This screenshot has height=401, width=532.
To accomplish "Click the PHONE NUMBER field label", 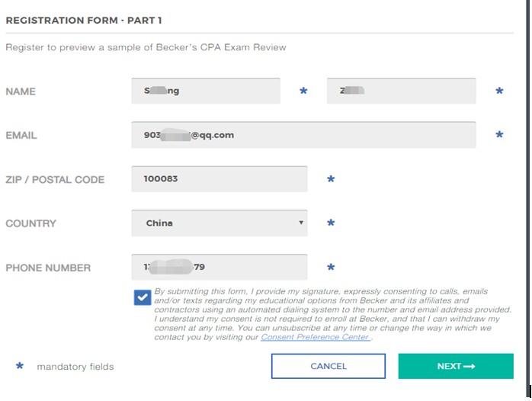I will click(48, 268).
